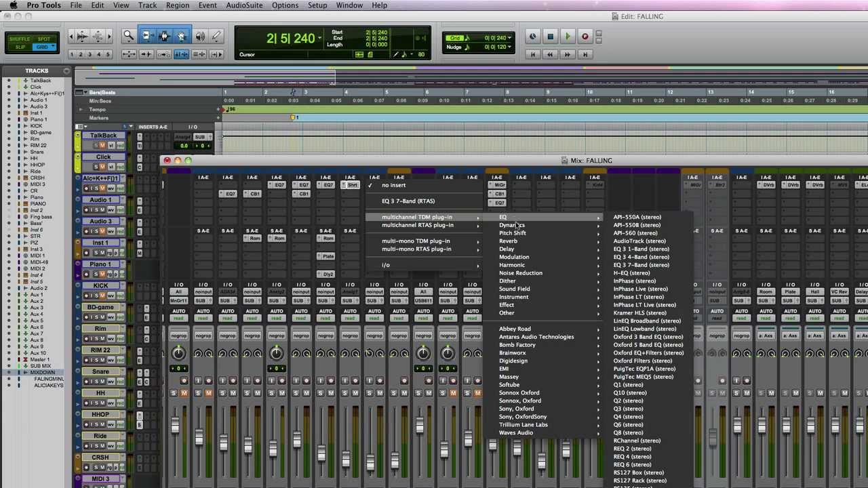Record-enable the Audio 1 track

86,210
